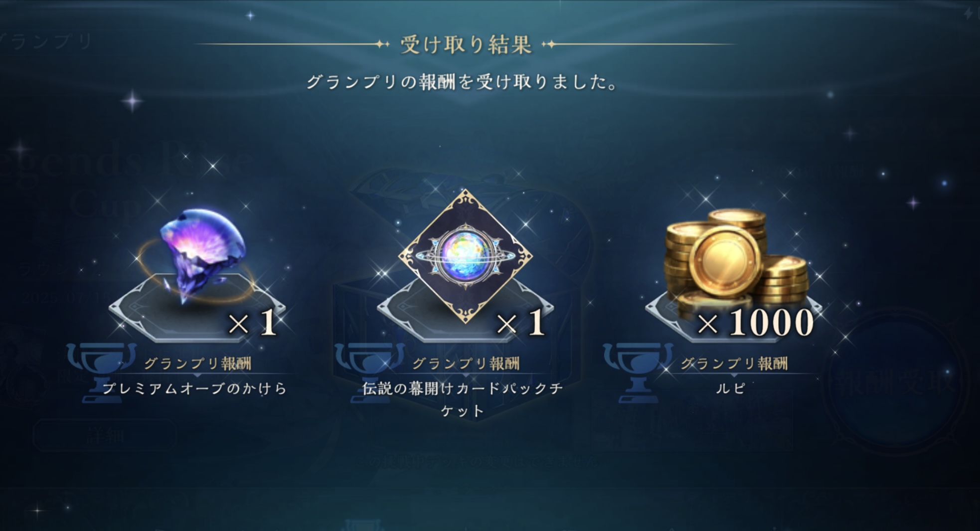Select the ×1 count on the card pack ticket

pyautogui.click(x=520, y=323)
